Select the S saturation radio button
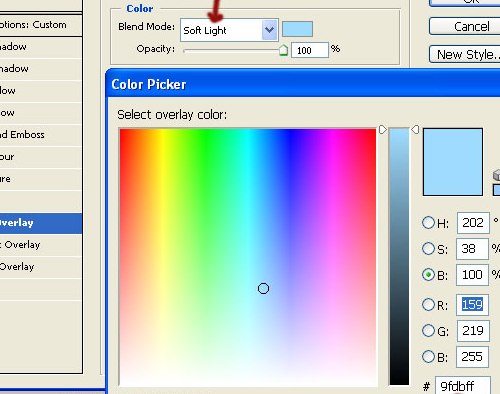 point(428,248)
